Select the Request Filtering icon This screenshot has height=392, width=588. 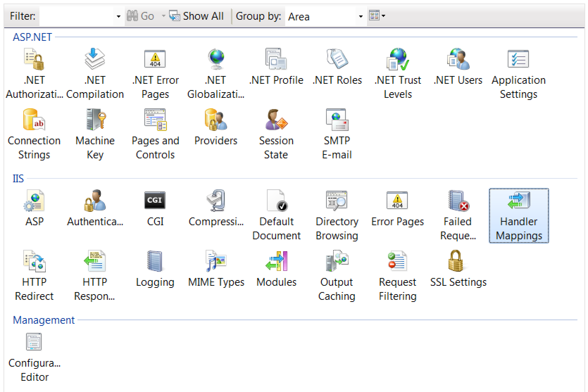tap(398, 261)
